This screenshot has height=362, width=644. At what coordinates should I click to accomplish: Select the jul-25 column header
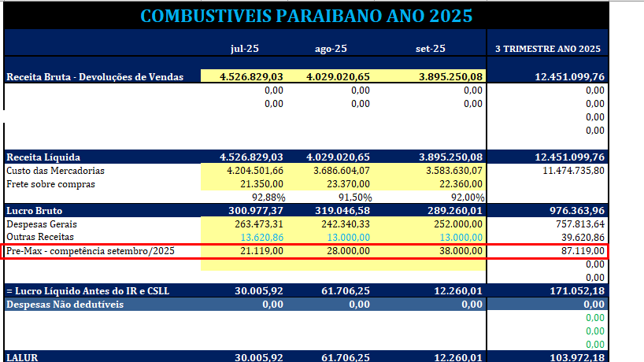[245, 49]
